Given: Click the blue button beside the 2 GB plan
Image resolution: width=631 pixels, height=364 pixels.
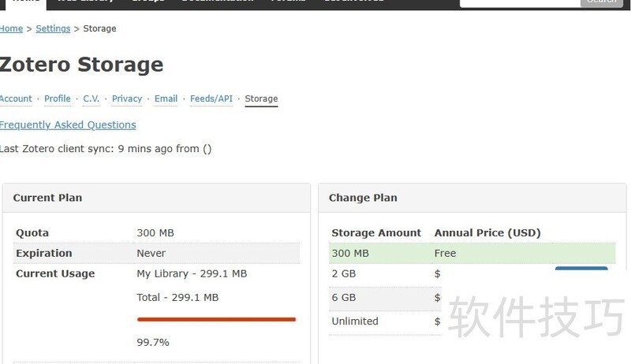Looking at the screenshot, I should (581, 270).
